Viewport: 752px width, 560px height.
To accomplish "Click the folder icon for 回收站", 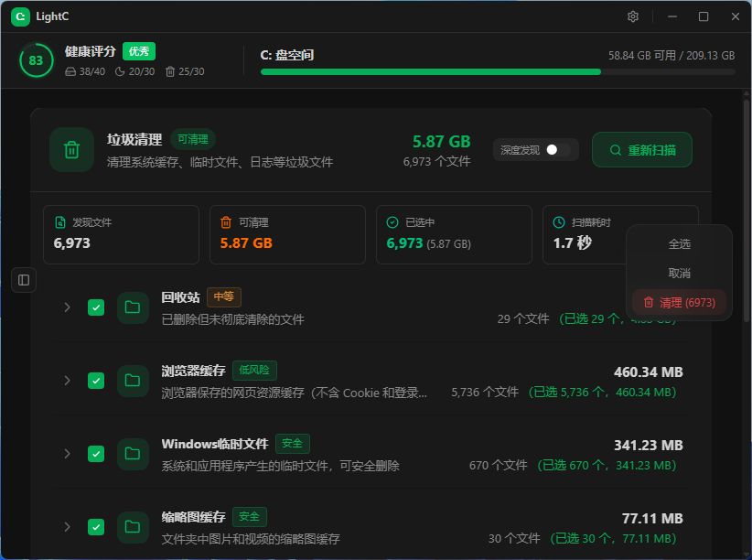I will coord(133,307).
